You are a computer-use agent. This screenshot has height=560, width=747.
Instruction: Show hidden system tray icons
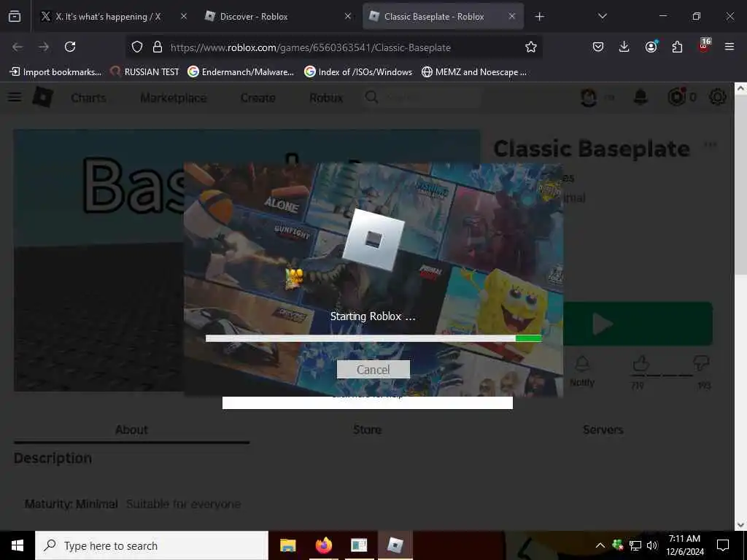click(600, 545)
